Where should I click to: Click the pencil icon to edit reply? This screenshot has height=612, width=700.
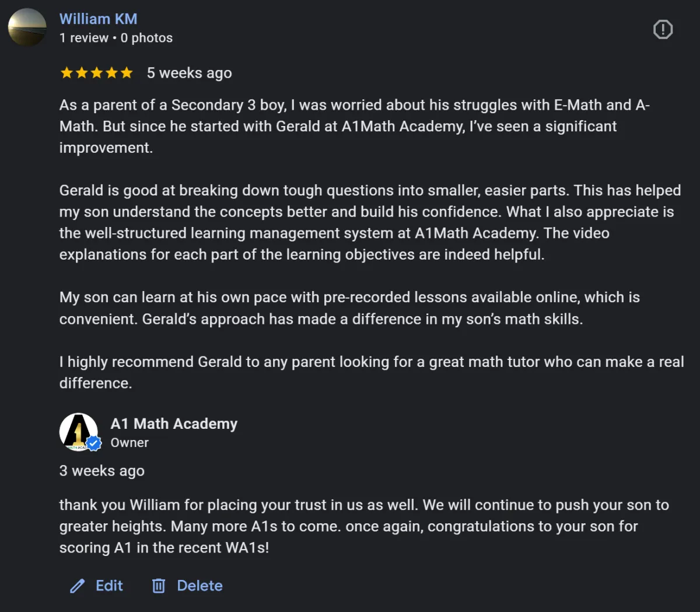78,586
